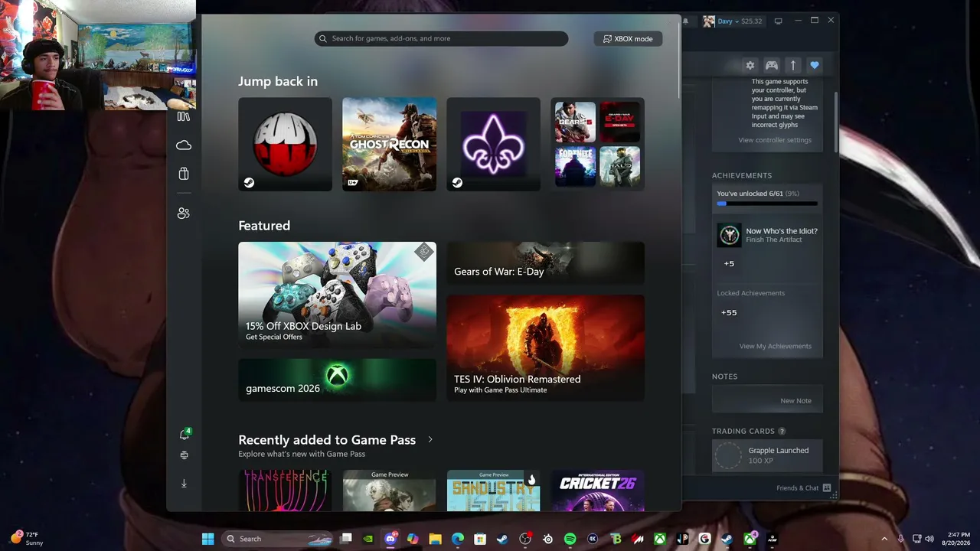Show the +5 unlocked achievements

(729, 264)
